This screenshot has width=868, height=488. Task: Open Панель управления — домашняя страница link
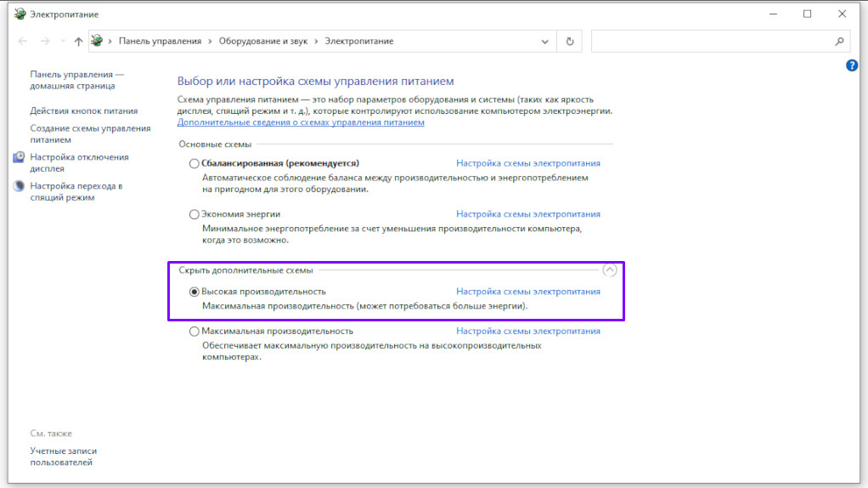click(x=77, y=80)
